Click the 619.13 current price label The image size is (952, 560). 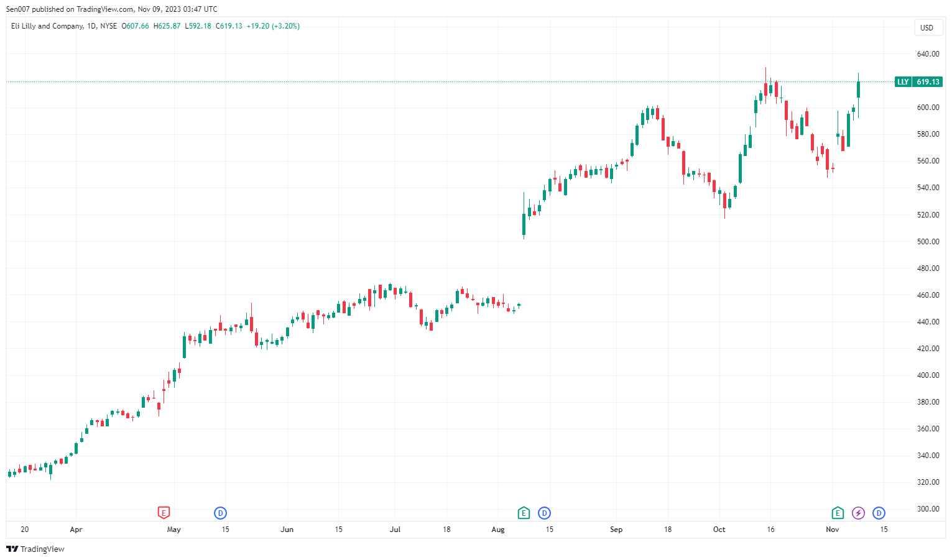pyautogui.click(x=928, y=82)
